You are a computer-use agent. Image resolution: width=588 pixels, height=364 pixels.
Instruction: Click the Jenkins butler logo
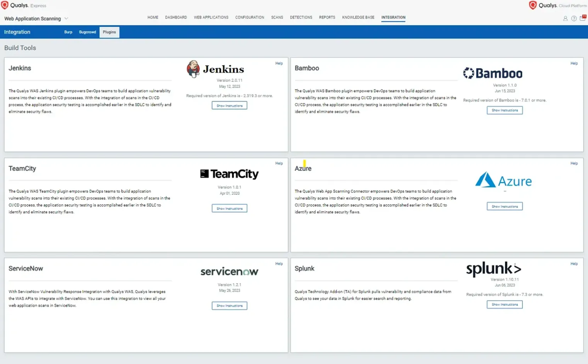tap(193, 69)
